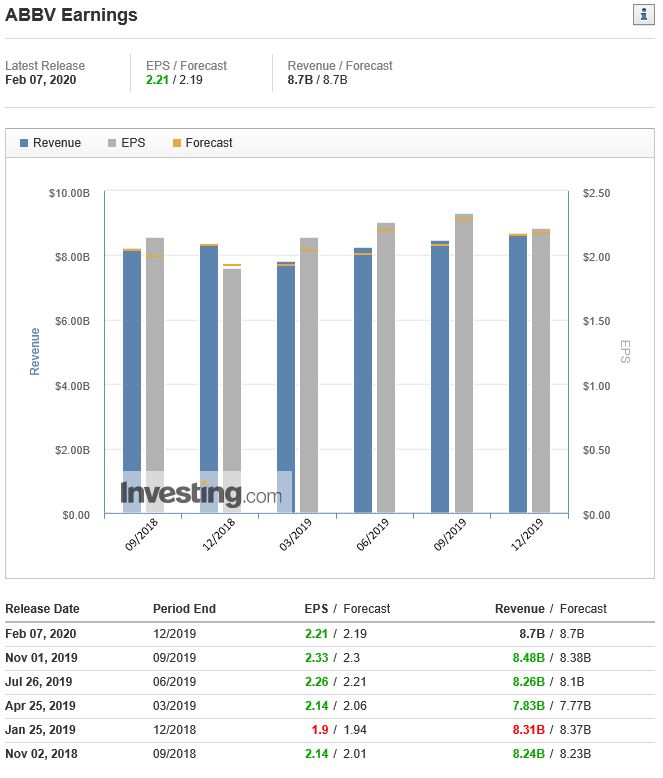Select the 09/2018 blue revenue bar
This screenshot has height=778, width=663.
[132, 381]
